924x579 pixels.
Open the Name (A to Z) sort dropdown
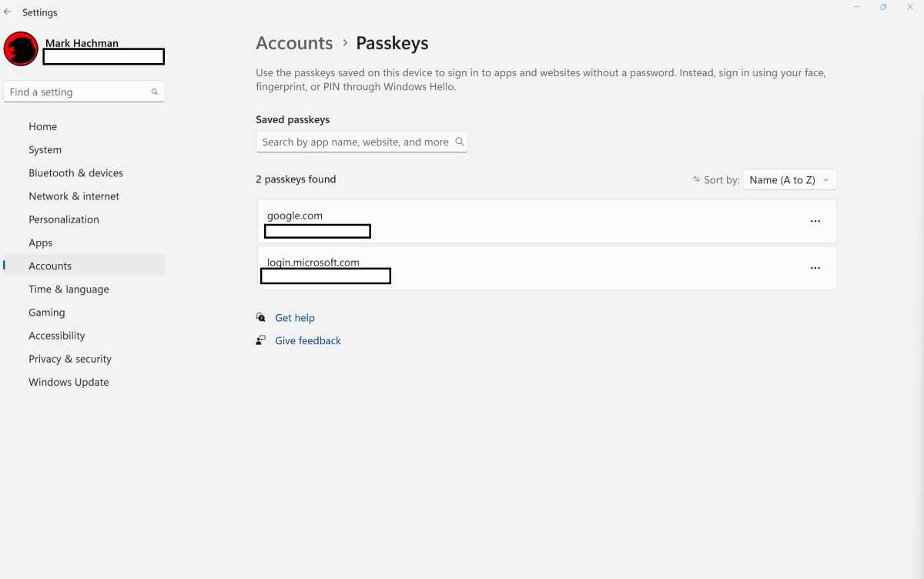click(x=789, y=179)
